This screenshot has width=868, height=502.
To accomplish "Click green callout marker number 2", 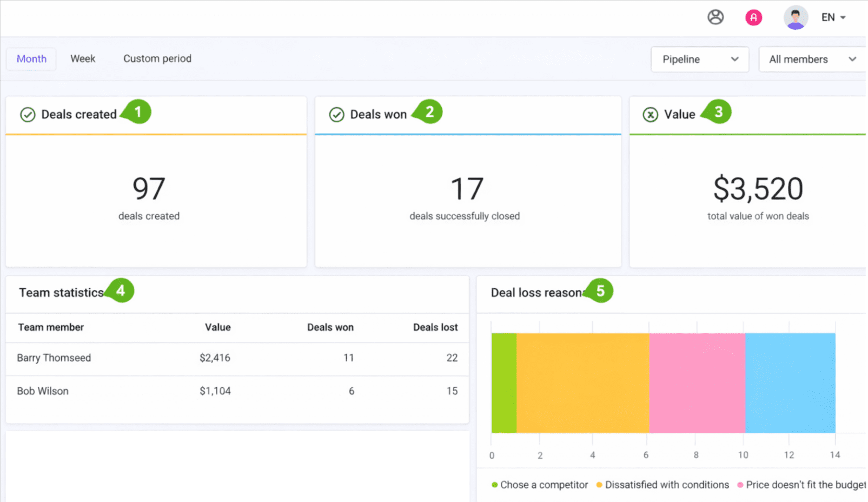I will (x=429, y=112).
